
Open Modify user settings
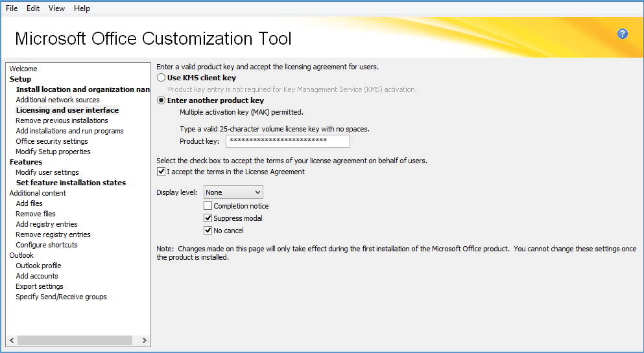47,172
